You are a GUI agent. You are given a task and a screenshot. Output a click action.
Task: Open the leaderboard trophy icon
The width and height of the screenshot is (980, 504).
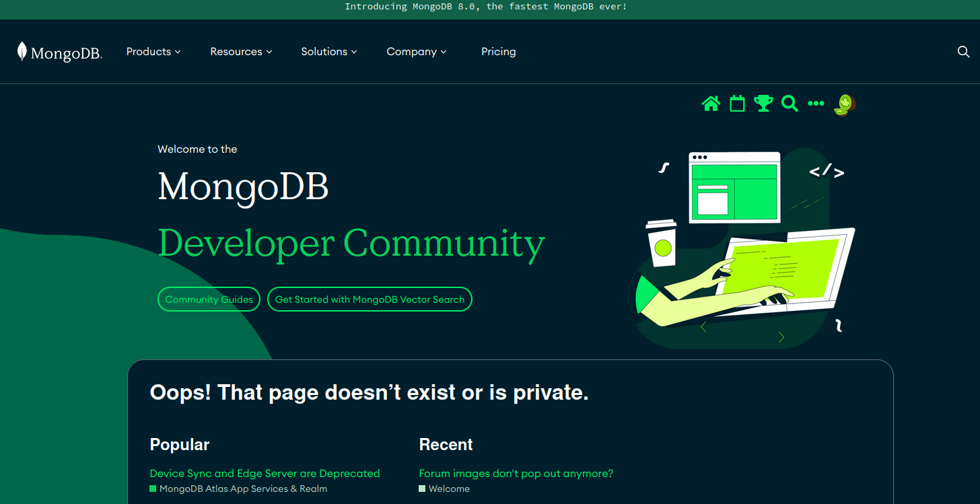(x=763, y=104)
